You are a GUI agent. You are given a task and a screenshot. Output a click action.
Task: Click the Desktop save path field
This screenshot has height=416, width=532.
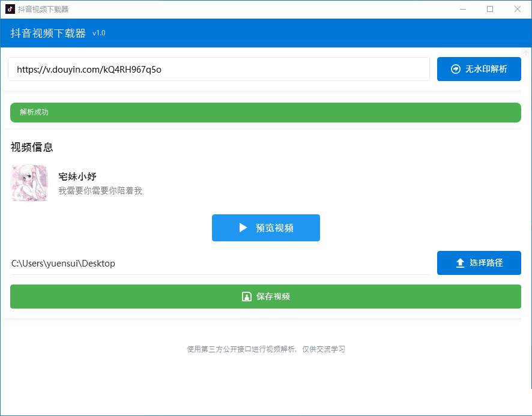(x=63, y=263)
